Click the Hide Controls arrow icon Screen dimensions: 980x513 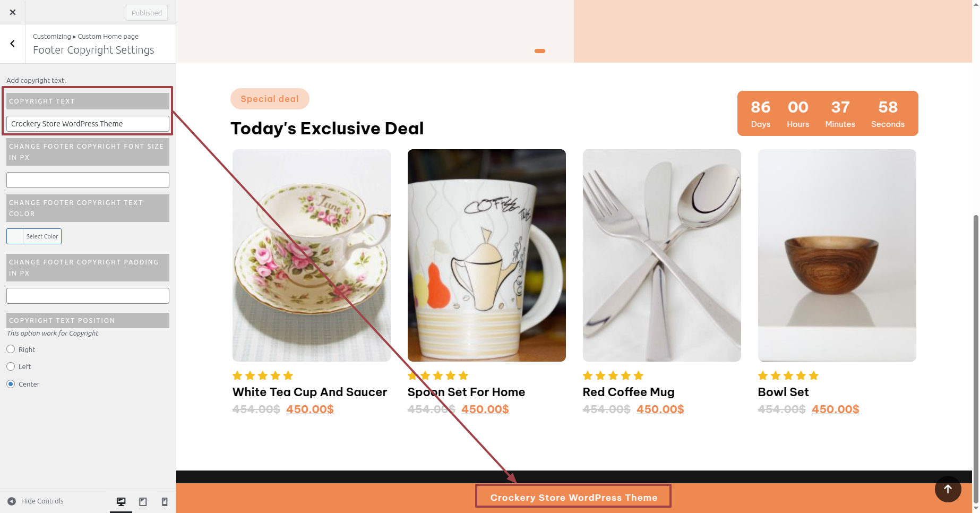(x=12, y=501)
